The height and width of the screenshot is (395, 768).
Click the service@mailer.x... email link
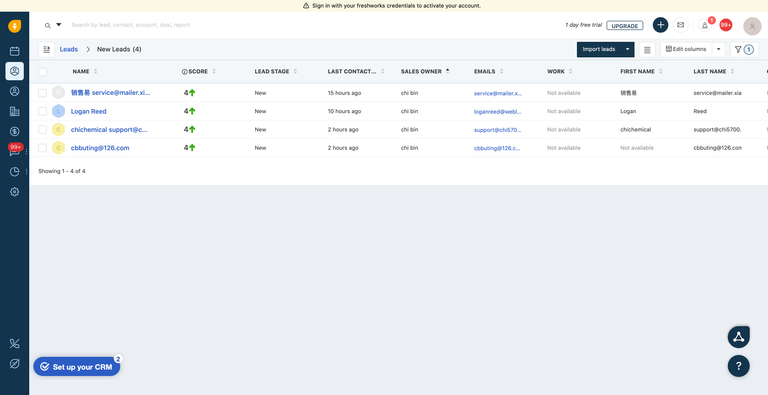(498, 93)
